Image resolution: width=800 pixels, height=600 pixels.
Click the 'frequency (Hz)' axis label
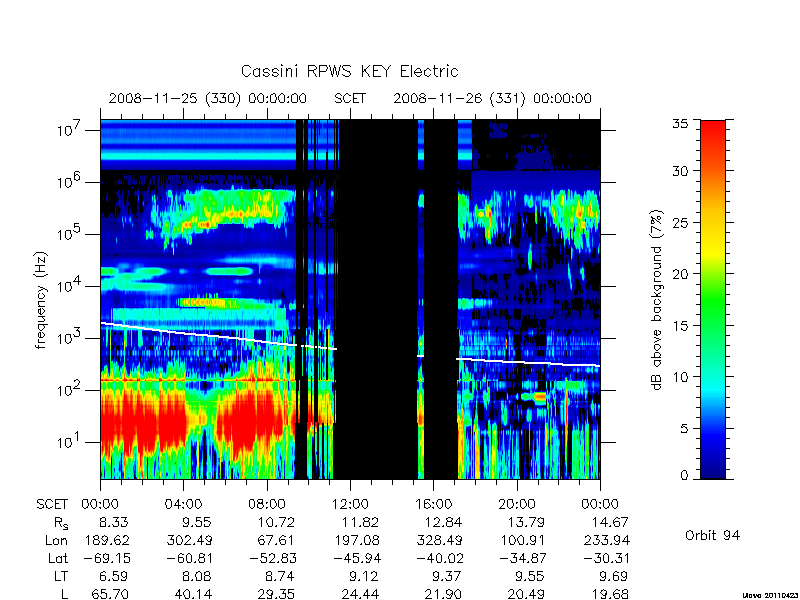pos(41,300)
